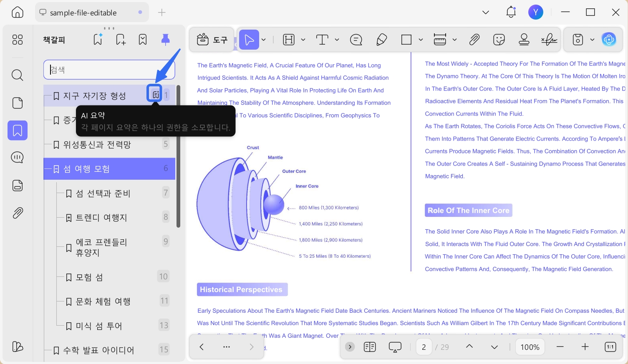Open the search panel in sidebar
628x364 pixels.
click(18, 75)
